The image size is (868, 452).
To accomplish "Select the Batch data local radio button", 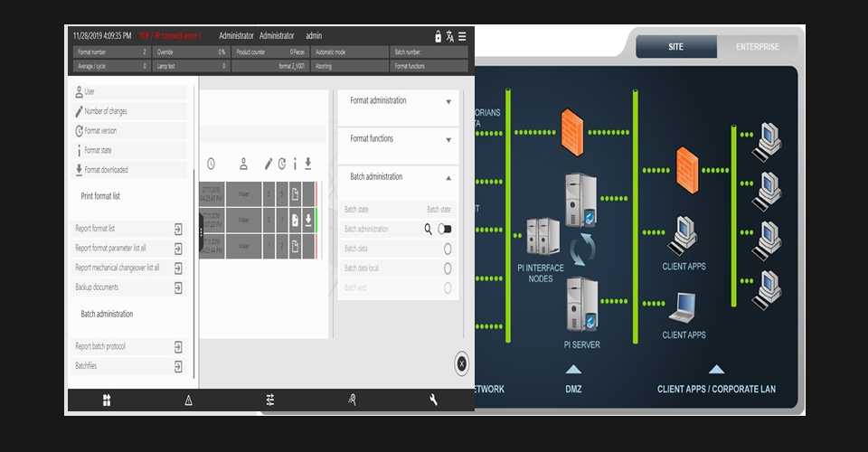I will [448, 268].
